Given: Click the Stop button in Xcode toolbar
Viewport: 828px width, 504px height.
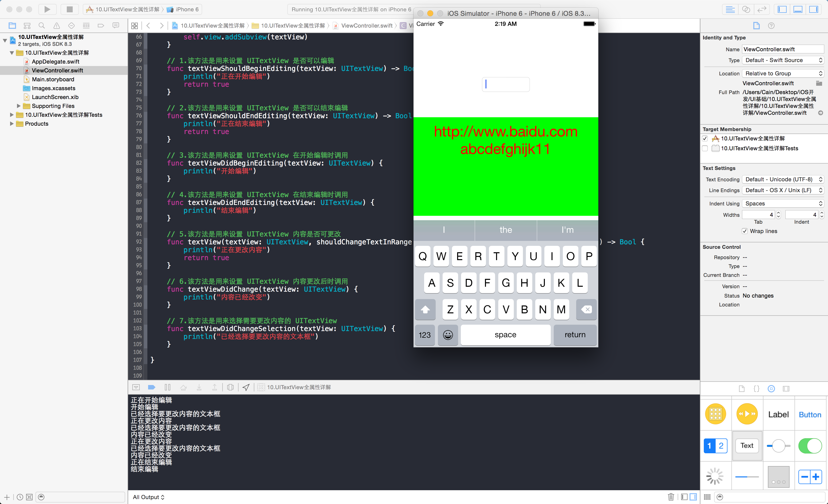Looking at the screenshot, I should click(69, 9).
